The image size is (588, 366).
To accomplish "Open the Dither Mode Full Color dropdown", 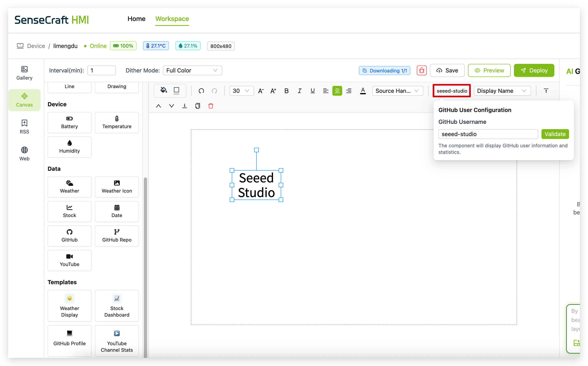I will pos(192,70).
